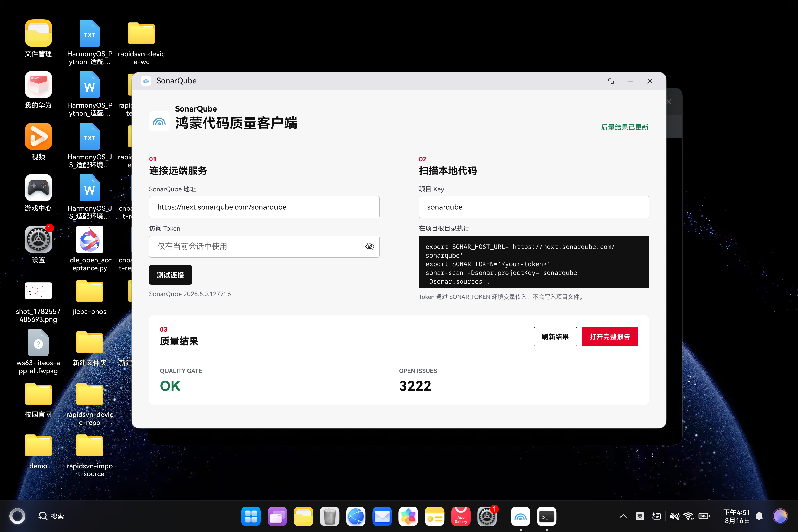The height and width of the screenshot is (532, 798).
Task: Click the 刷新结果 button
Action: [x=555, y=337]
